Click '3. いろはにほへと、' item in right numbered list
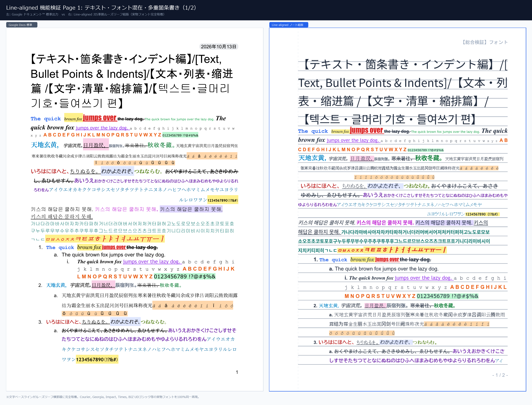Viewport: 532px width, 405px height. (334, 342)
